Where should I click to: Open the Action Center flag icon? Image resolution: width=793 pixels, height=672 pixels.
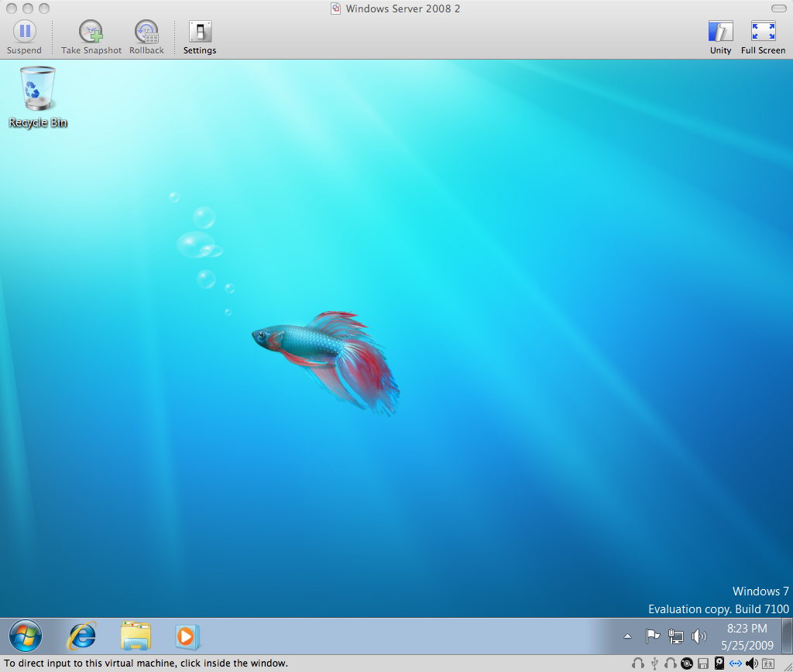pos(652,636)
